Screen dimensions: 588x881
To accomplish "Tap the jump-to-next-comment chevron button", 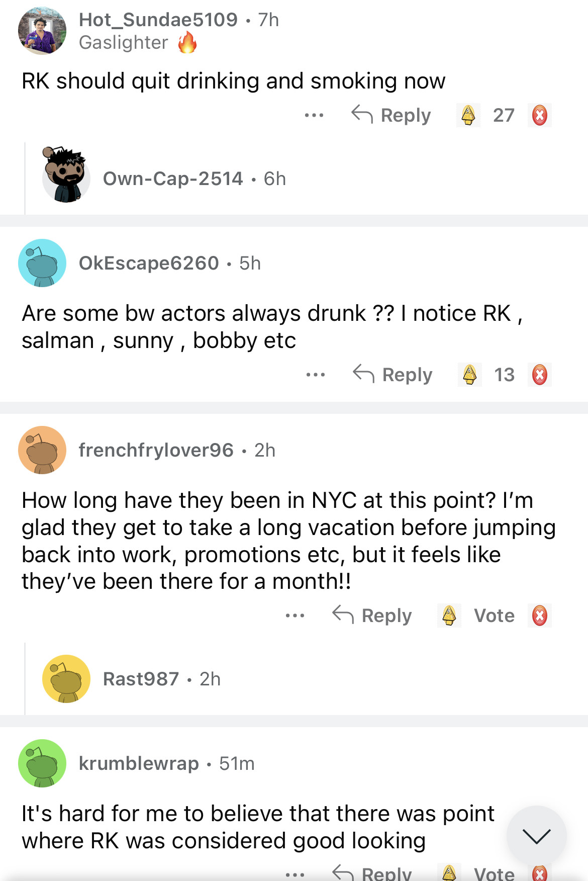I will point(536,836).
